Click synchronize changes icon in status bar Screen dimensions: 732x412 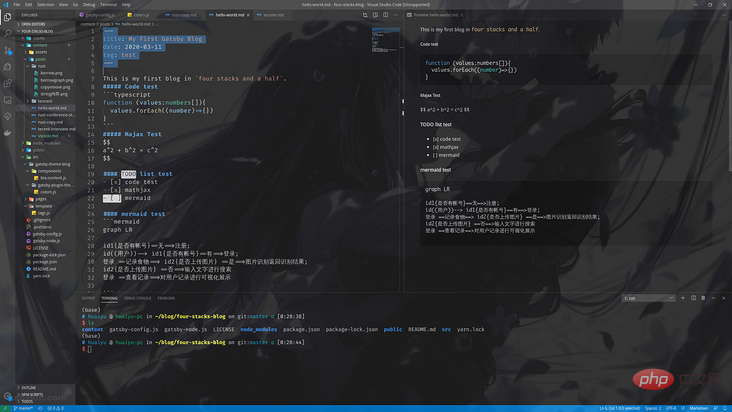(x=40, y=408)
